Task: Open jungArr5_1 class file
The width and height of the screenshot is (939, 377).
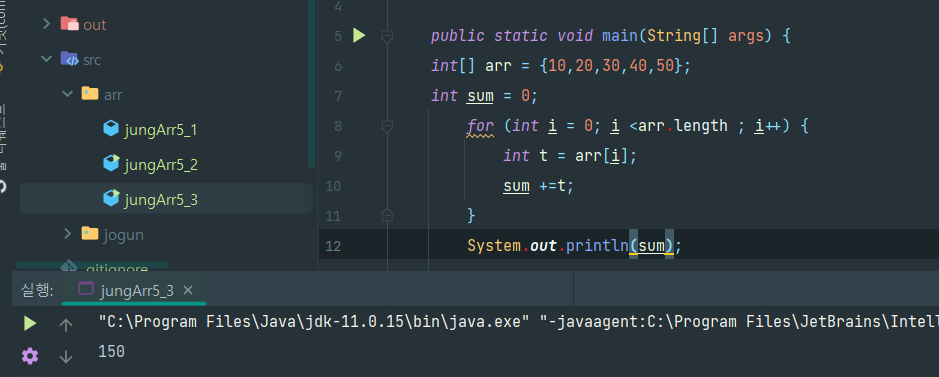Action: tap(160, 130)
